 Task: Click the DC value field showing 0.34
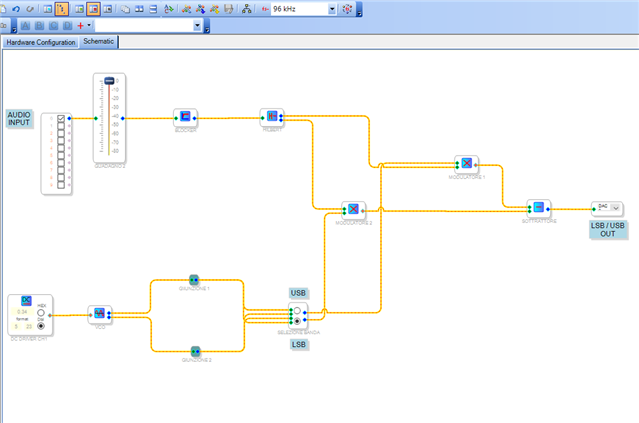click(x=22, y=312)
